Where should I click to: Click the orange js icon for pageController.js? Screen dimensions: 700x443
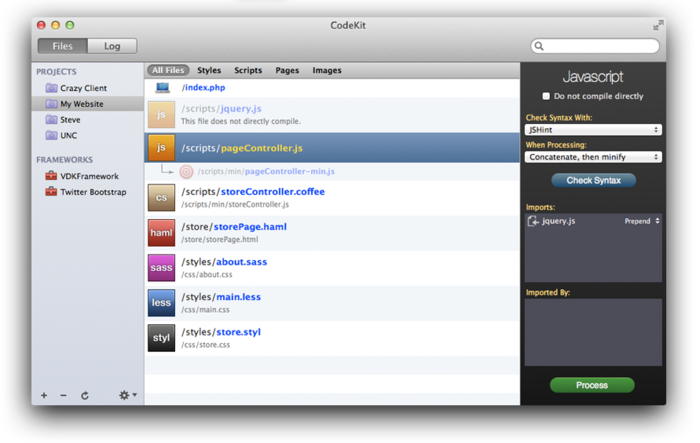pos(161,148)
